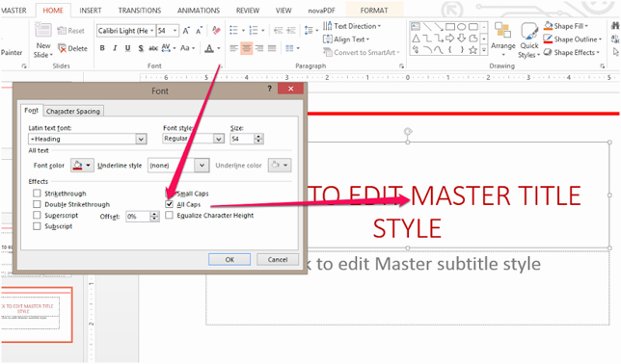Open the TRANSITIONS ribbon tab
The height and width of the screenshot is (364, 621).
140,11
